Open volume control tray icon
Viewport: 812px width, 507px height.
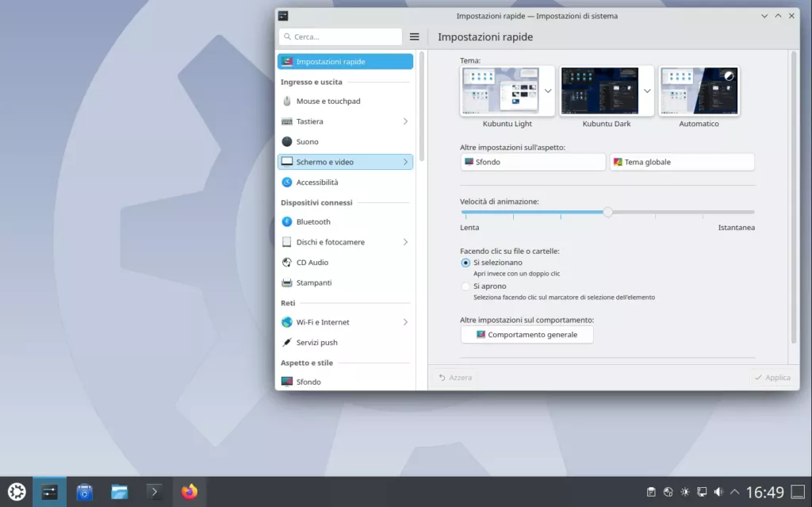pyautogui.click(x=718, y=492)
